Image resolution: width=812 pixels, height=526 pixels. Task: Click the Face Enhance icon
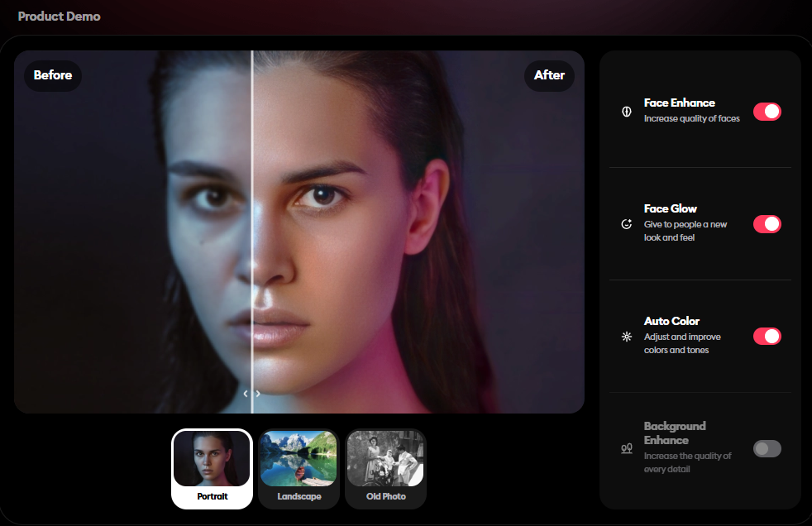(627, 112)
